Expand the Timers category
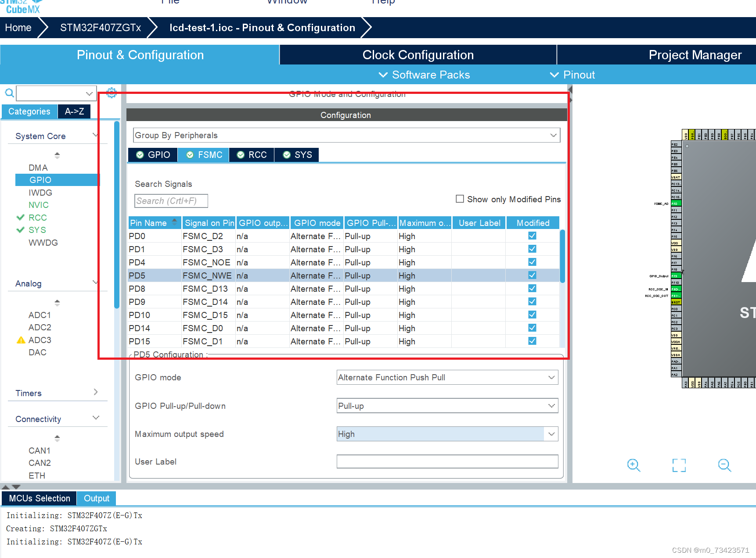 tap(96, 392)
